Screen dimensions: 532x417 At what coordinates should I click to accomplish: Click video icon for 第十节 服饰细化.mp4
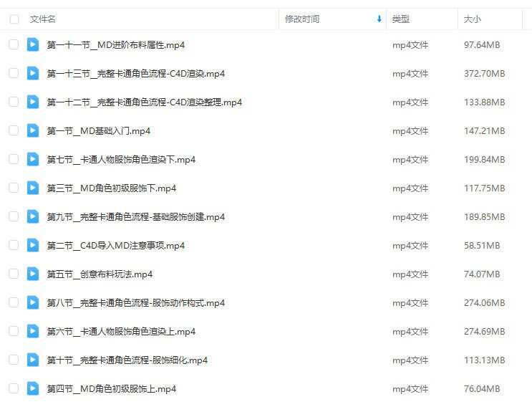[x=33, y=360]
